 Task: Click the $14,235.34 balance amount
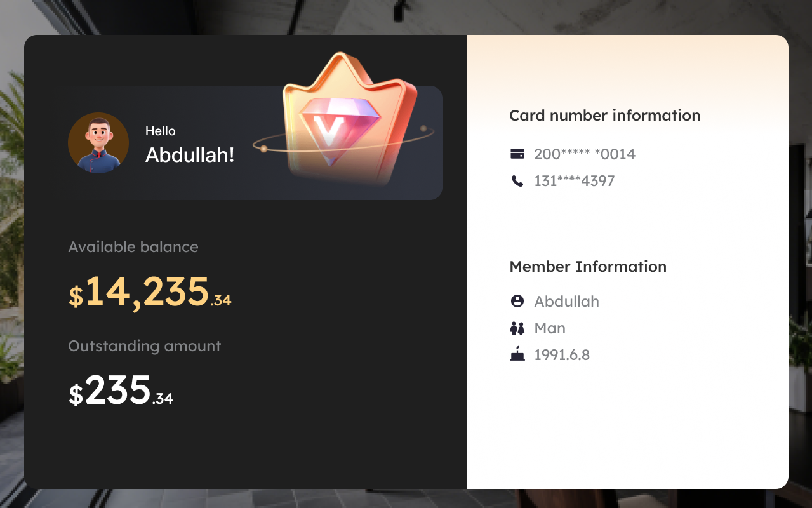tap(150, 293)
